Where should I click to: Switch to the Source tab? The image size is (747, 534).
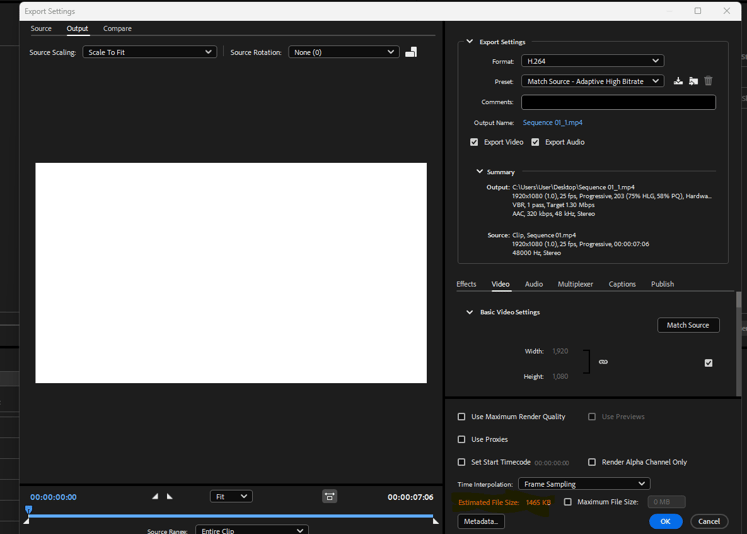coord(41,29)
